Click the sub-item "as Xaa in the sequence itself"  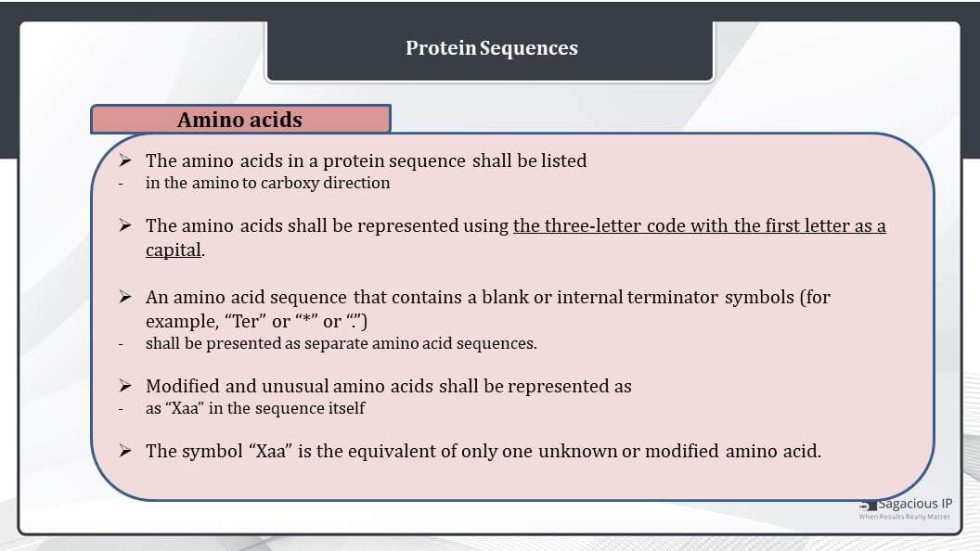pyautogui.click(x=255, y=408)
